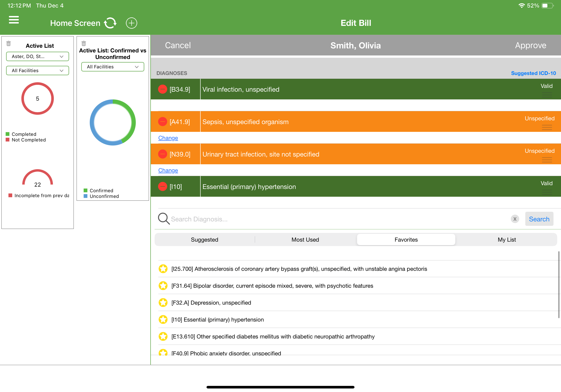
Task: Remove the A41.9 Sepsis diagnosis
Action: pos(163,122)
